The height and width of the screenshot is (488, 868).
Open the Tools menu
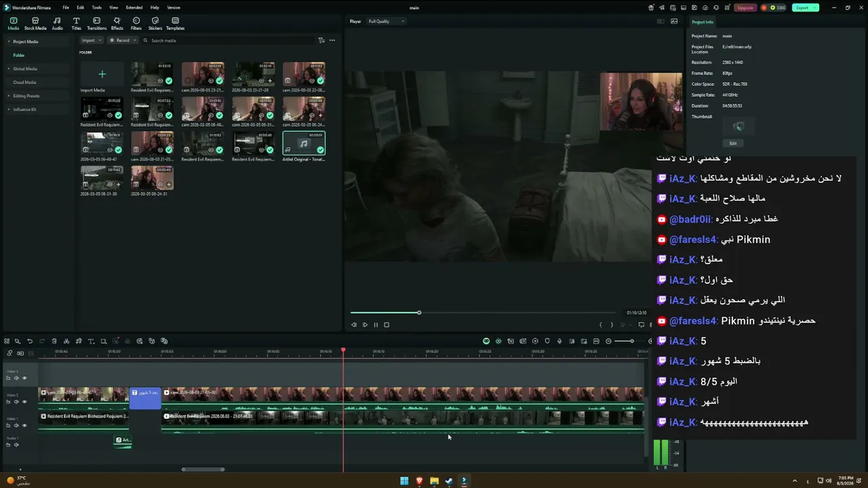point(97,7)
